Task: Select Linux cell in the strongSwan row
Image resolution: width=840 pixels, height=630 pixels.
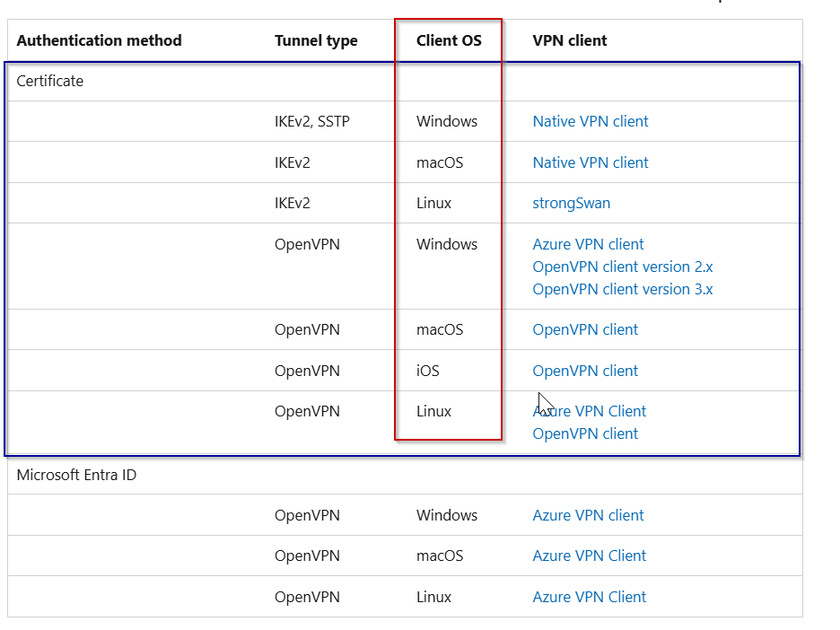Action: tap(434, 204)
